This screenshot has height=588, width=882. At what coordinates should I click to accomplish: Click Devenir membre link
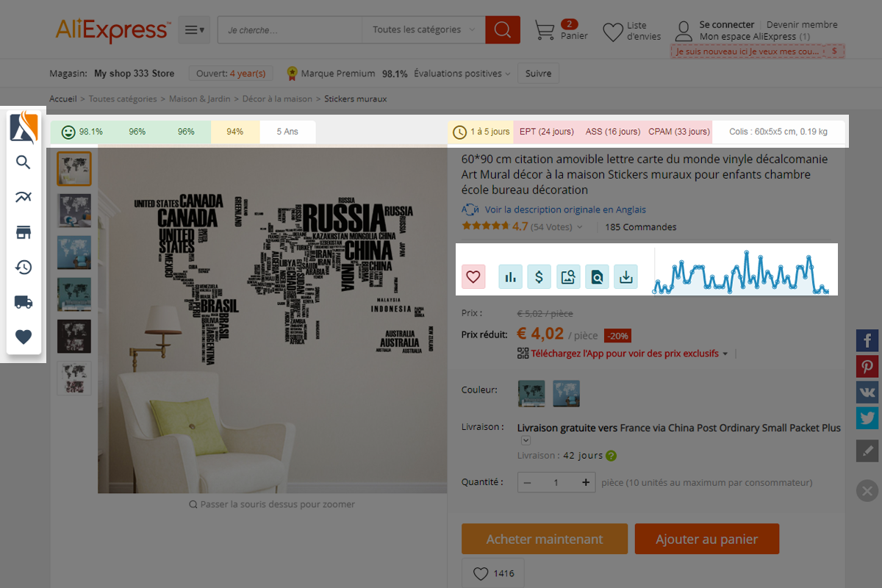[x=802, y=24]
